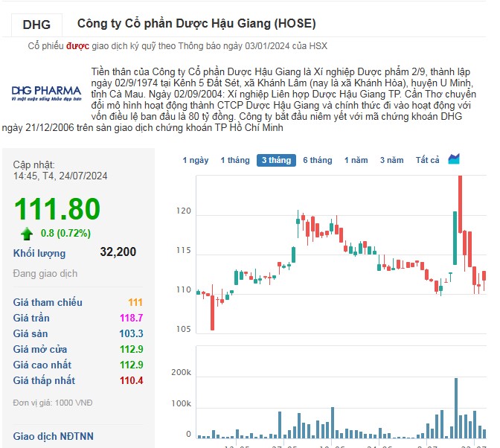Click the red word được in margin notice
The image size is (500, 448).
click(x=77, y=45)
